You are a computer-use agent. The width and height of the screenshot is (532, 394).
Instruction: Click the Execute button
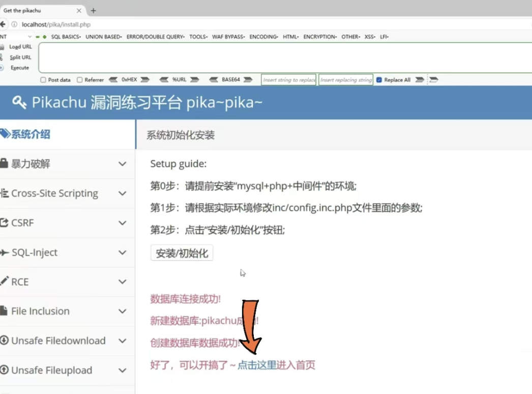tap(20, 68)
